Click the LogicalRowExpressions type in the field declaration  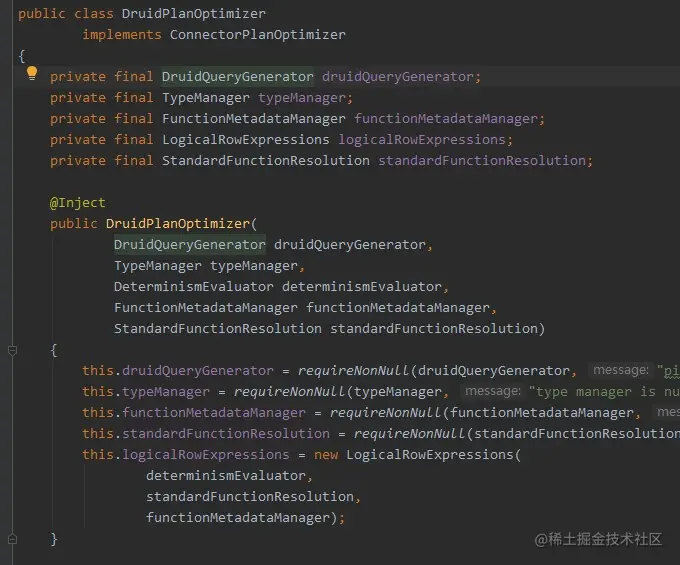pos(245,140)
